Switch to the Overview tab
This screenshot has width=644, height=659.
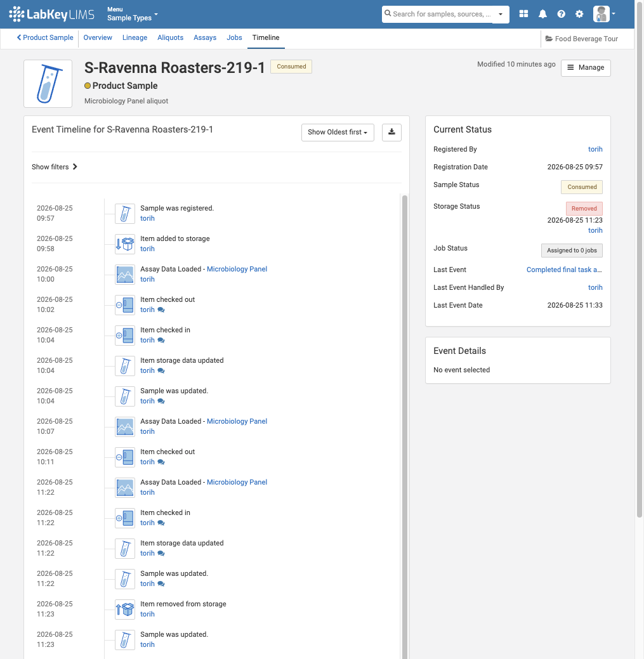click(98, 37)
